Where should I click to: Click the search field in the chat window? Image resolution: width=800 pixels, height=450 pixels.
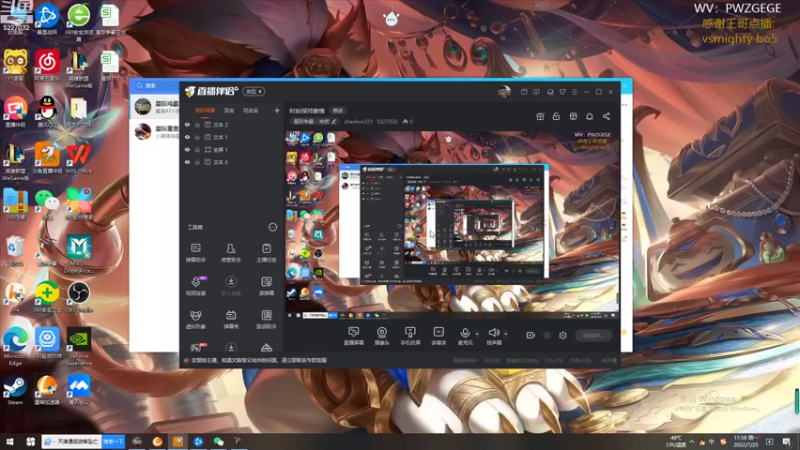click(155, 86)
